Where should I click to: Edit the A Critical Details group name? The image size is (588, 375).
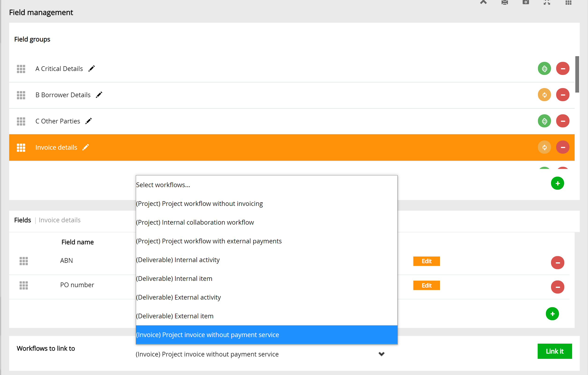coord(92,69)
